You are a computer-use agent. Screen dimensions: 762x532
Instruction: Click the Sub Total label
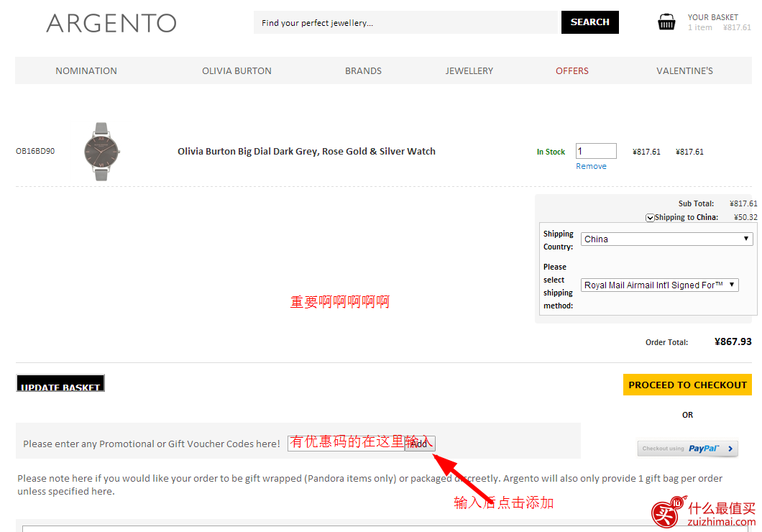(696, 203)
